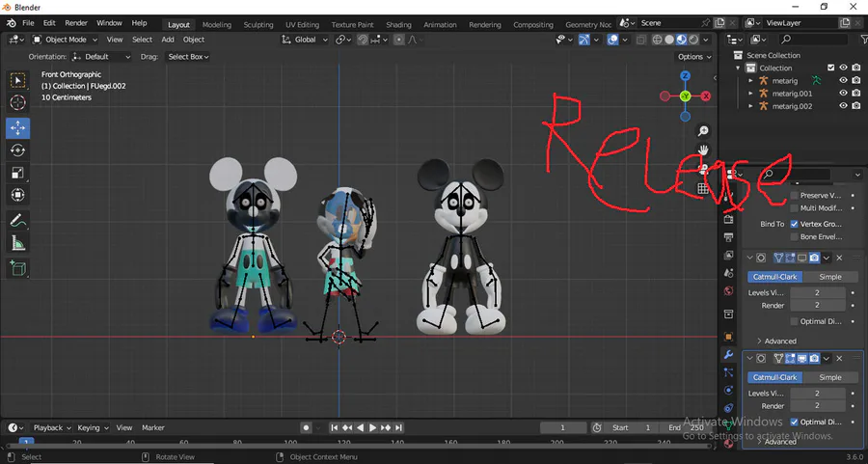The image size is (868, 464).
Task: Uncheck the Collection exclude checkbox in outliner
Action: pos(830,68)
